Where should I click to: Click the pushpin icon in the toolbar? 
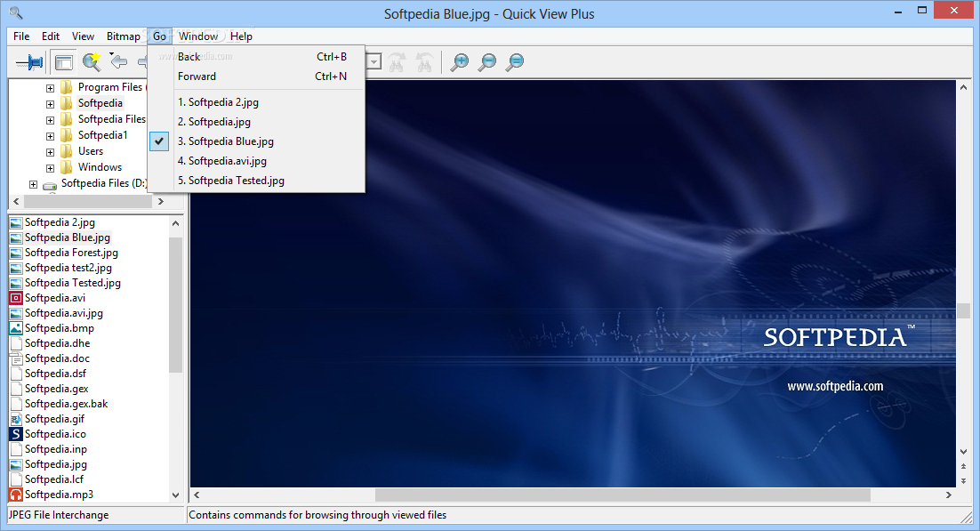(x=29, y=62)
